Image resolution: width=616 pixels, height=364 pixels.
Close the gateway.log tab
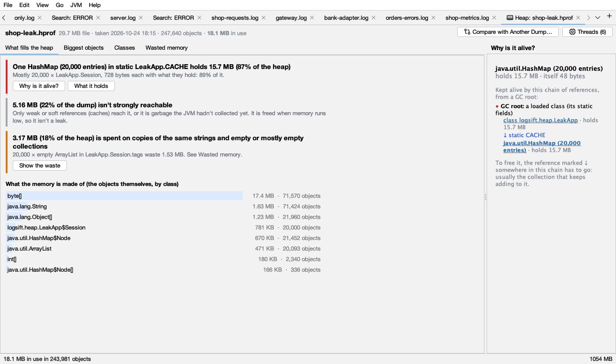click(x=312, y=18)
